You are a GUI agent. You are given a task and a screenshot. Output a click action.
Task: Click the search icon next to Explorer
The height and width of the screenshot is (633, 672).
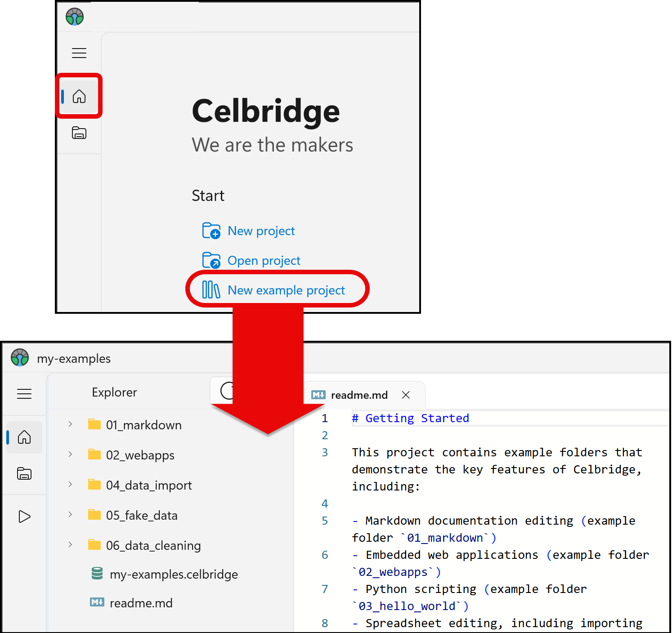point(227,391)
